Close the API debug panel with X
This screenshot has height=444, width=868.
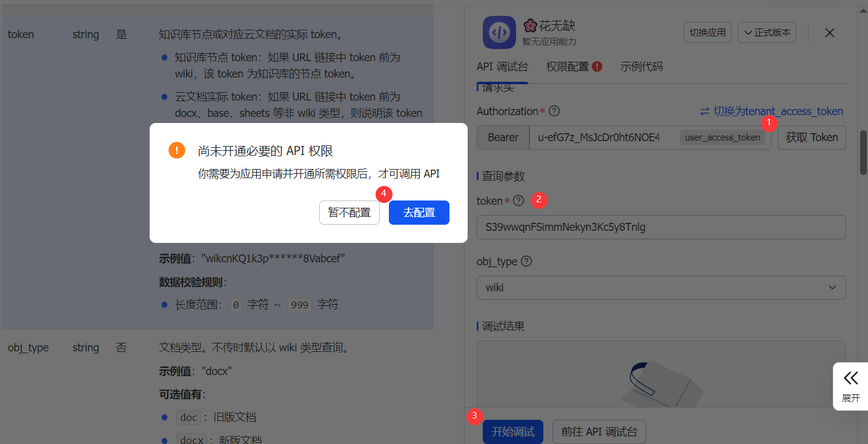pyautogui.click(x=830, y=33)
